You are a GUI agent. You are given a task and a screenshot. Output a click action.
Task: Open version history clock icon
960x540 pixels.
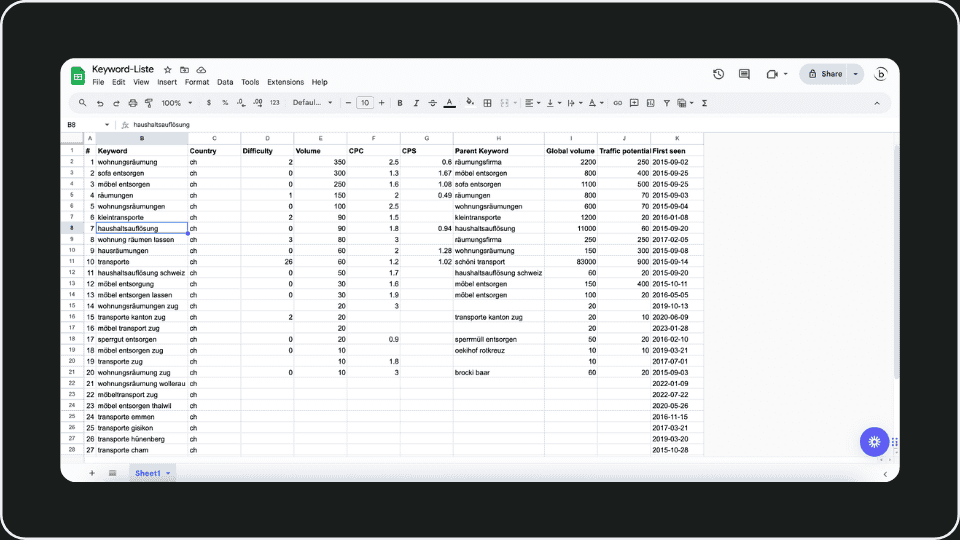click(718, 74)
